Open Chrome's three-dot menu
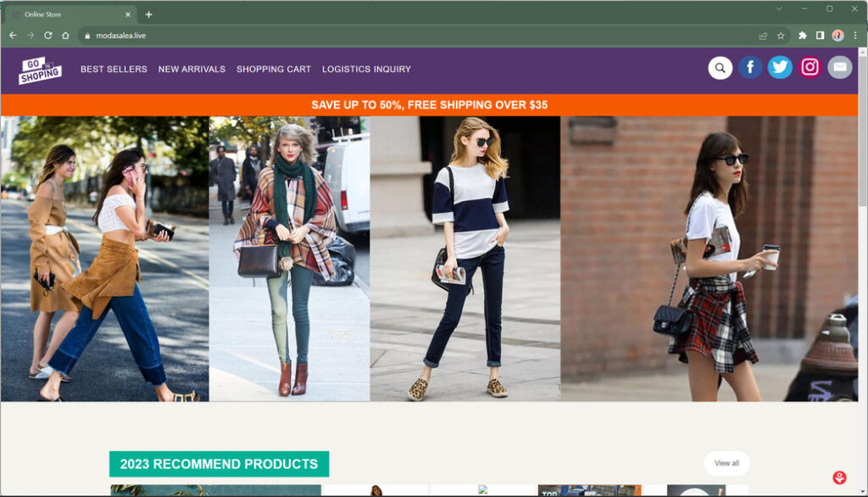The image size is (868, 497). click(x=855, y=36)
